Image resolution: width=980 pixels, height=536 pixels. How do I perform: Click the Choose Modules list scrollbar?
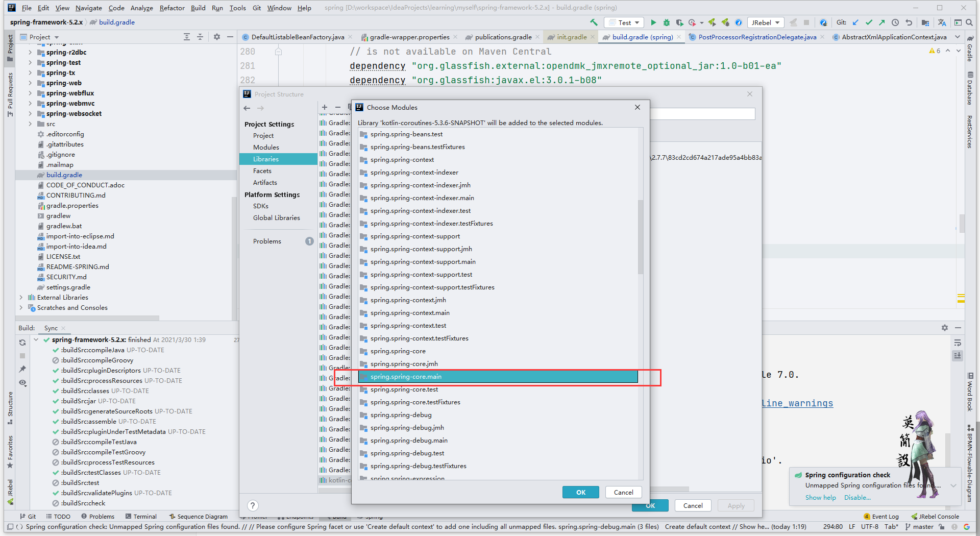[641, 236]
